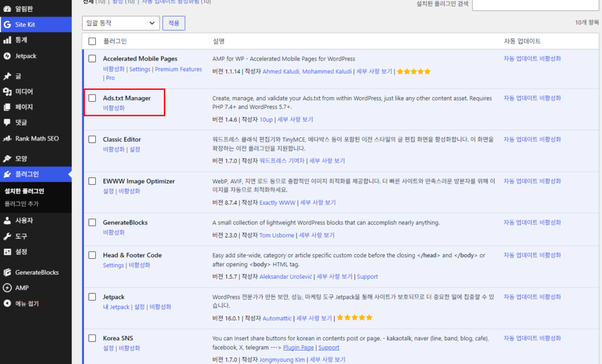Click star rating of Accelerated Mobile Pages

coord(413,71)
